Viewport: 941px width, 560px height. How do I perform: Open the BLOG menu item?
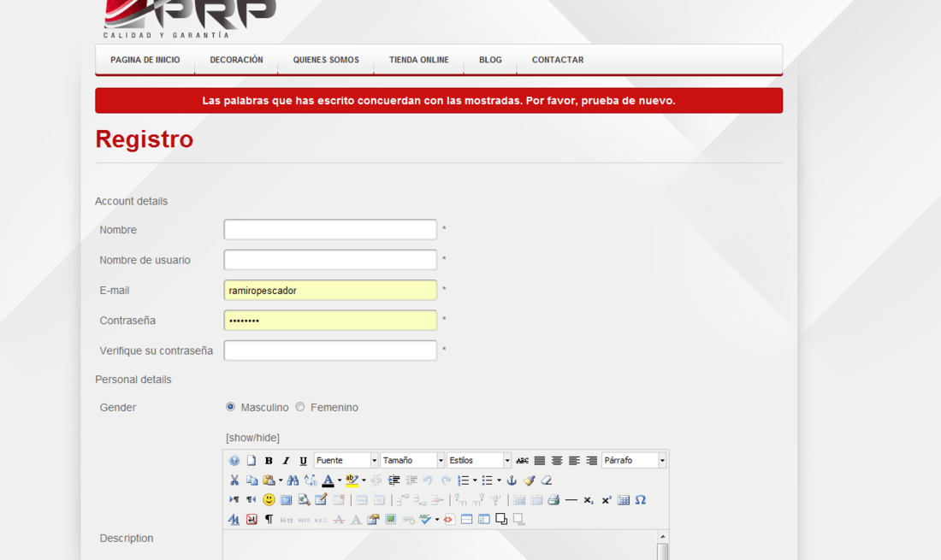point(490,60)
